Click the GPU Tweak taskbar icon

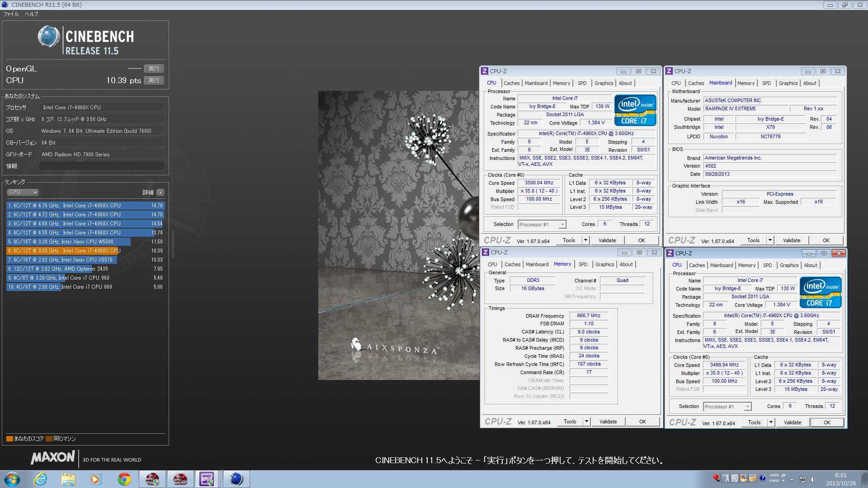coord(152,479)
